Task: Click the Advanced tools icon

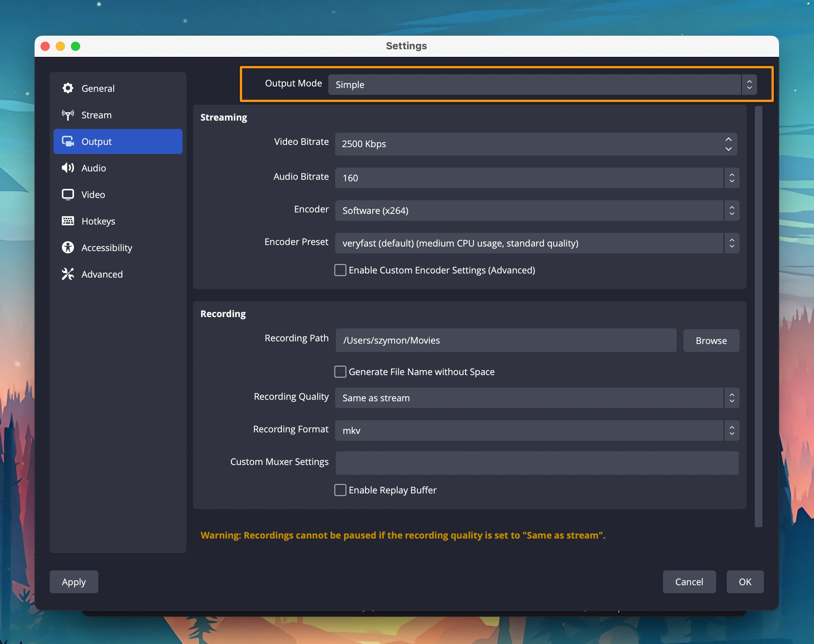Action: pyautogui.click(x=68, y=274)
